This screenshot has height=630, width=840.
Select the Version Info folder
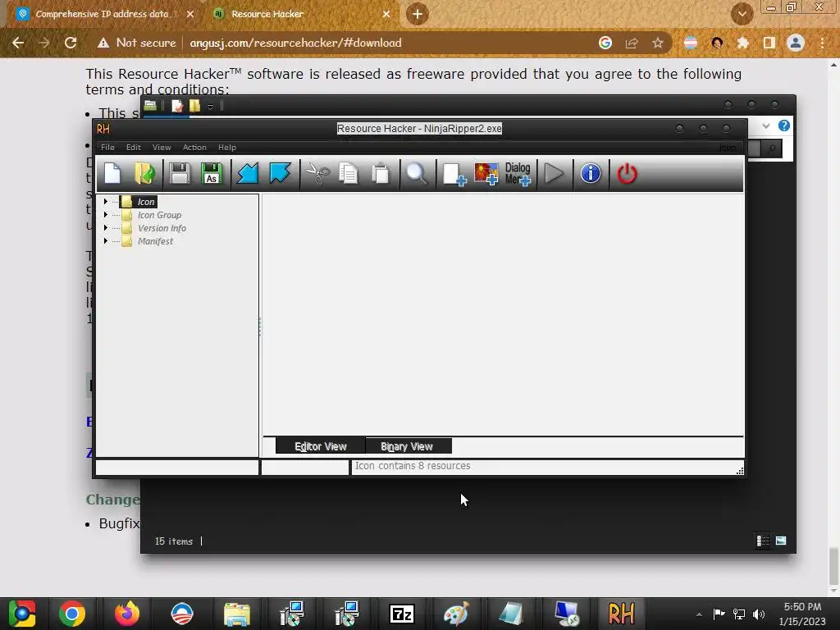pos(162,228)
